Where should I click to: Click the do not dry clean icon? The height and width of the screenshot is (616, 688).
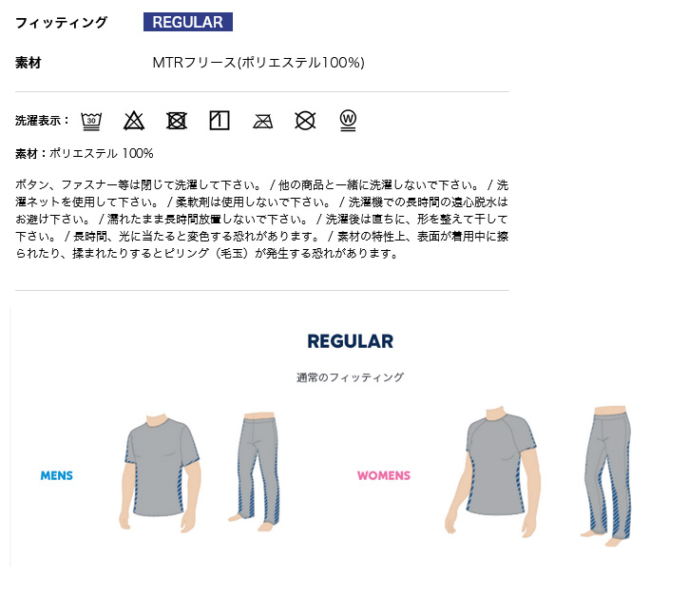305,121
